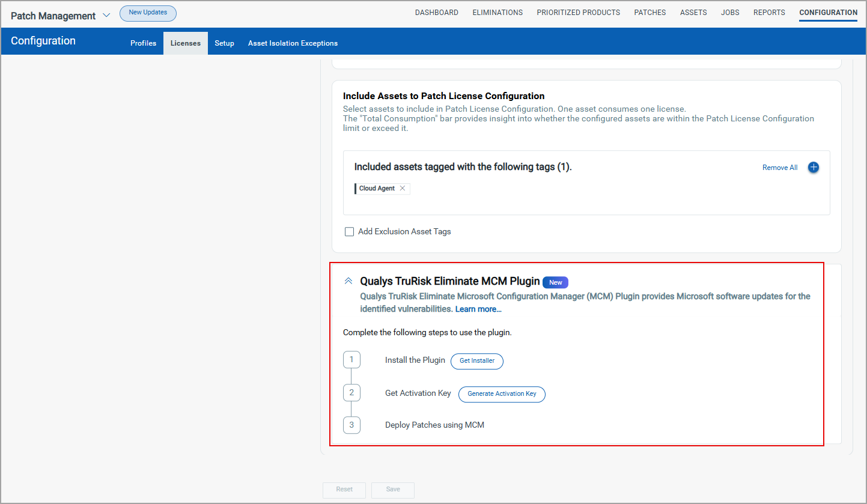Click 'Included assets tagged with the following tags' heading
The height and width of the screenshot is (504, 867).
(463, 167)
